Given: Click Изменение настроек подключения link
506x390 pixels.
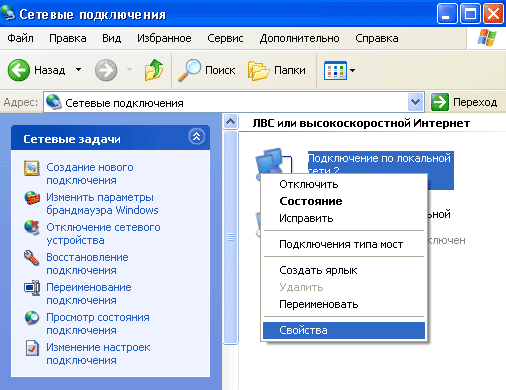Looking at the screenshot, I should (98, 354).
